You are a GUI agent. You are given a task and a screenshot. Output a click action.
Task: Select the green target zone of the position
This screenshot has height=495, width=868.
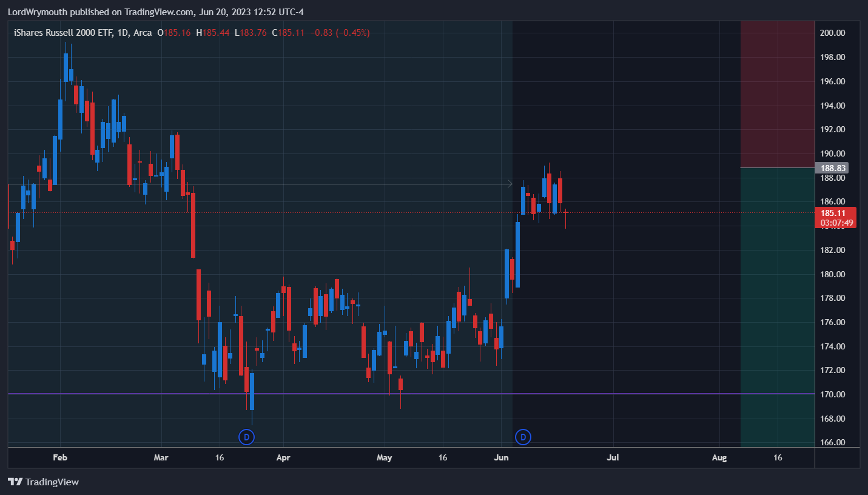point(778,307)
